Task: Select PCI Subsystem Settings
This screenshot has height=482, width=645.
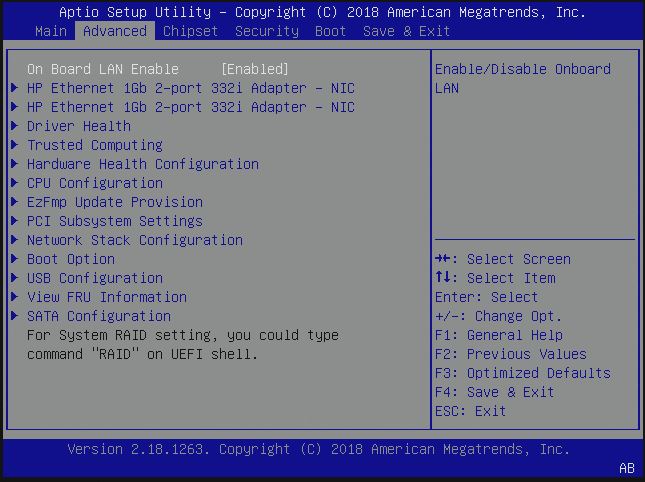Action: (114, 221)
